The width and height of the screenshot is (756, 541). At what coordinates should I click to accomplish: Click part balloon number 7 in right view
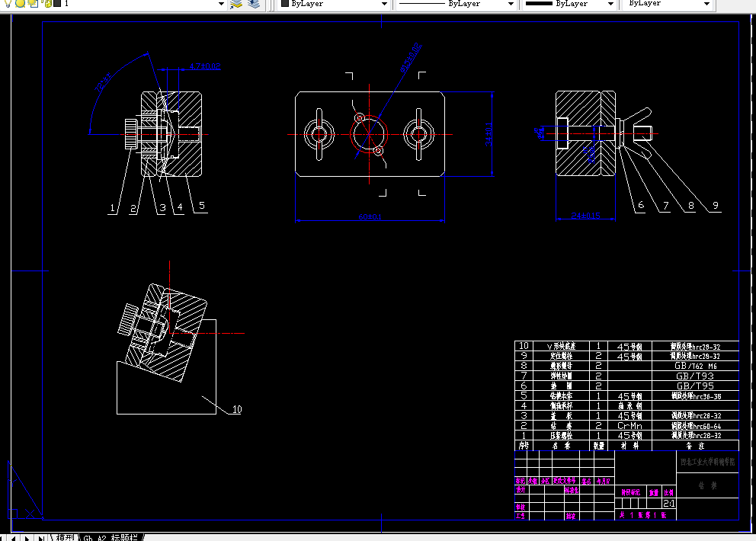(666, 206)
